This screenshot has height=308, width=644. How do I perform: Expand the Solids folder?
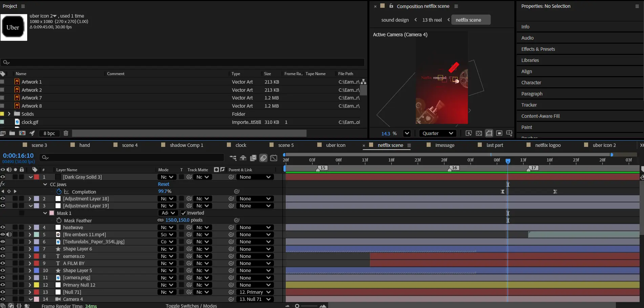(x=9, y=114)
